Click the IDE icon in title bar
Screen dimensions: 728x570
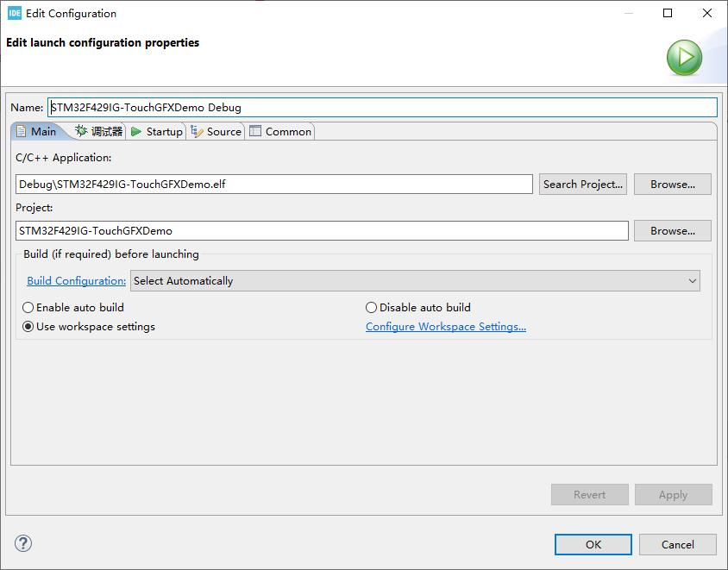click(x=14, y=13)
